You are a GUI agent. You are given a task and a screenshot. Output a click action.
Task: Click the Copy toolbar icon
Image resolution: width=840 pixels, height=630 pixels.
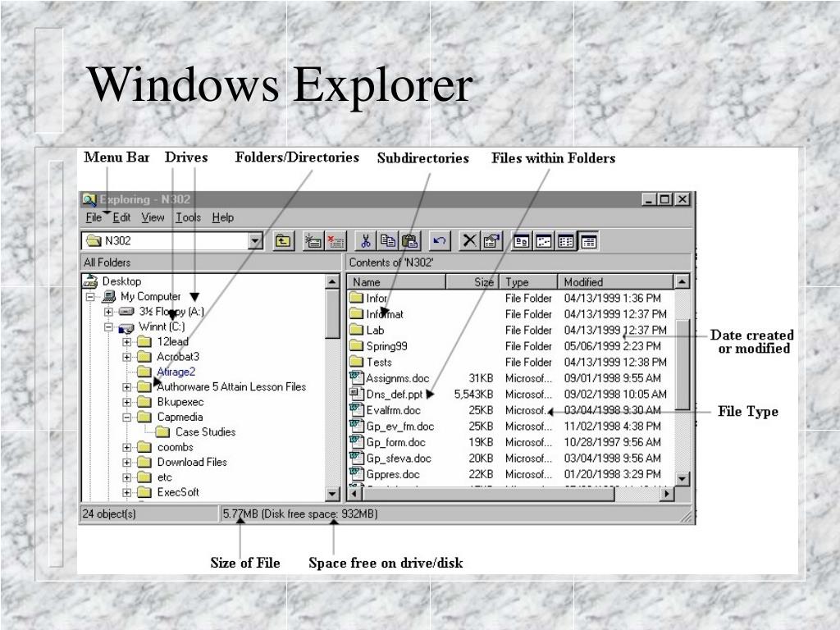coord(388,241)
